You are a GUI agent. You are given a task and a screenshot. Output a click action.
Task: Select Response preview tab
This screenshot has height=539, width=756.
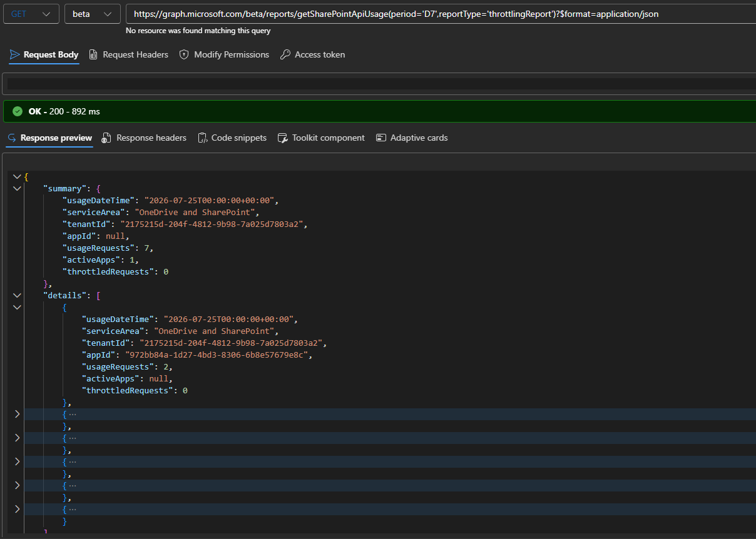pyautogui.click(x=49, y=138)
